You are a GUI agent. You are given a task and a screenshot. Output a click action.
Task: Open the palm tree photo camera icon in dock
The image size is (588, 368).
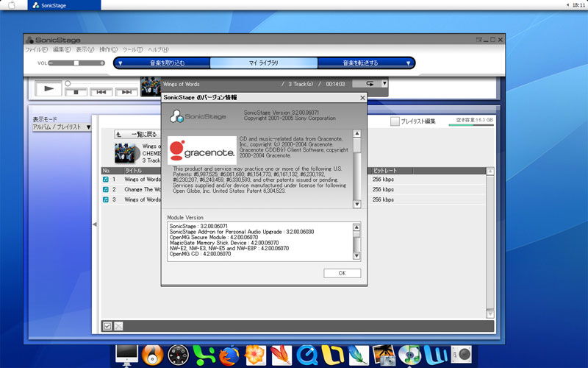[384, 355]
